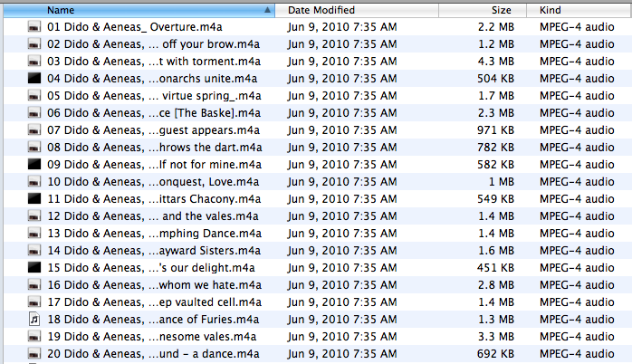Select file name 06 Dido & Aeneas, ...ce [The Baske].m4a

[x=154, y=113]
